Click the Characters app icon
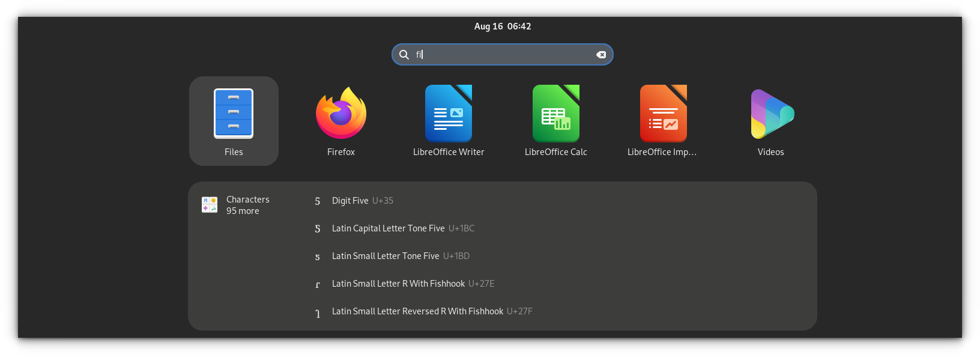 pyautogui.click(x=210, y=204)
